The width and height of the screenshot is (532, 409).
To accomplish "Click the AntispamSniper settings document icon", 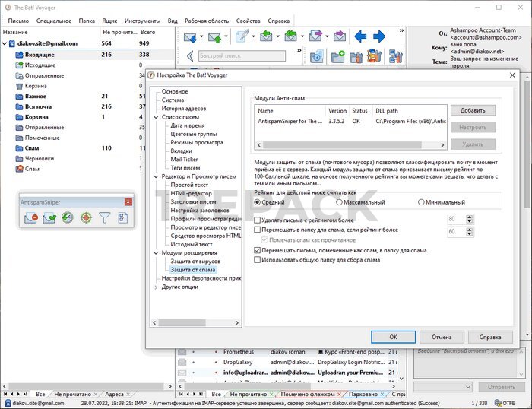I will pos(122,218).
